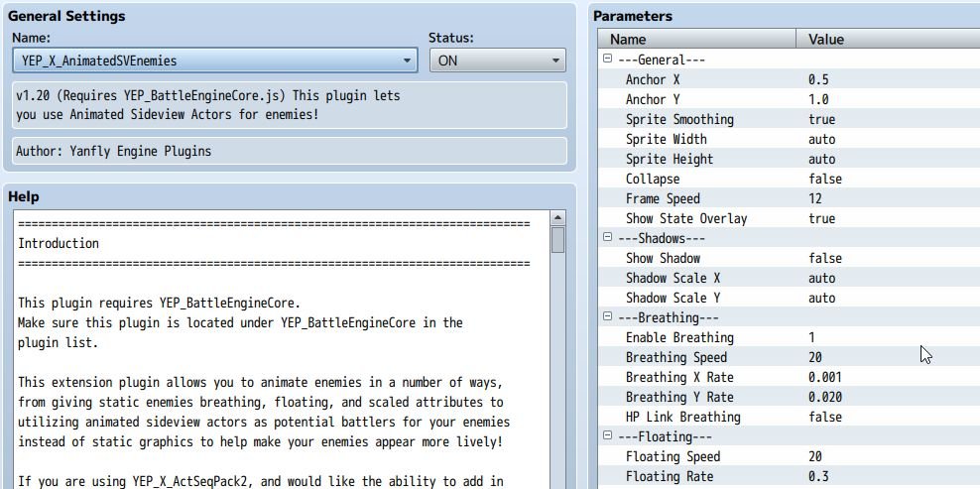Click the Breathing X Rate value 0.001

pyautogui.click(x=825, y=377)
